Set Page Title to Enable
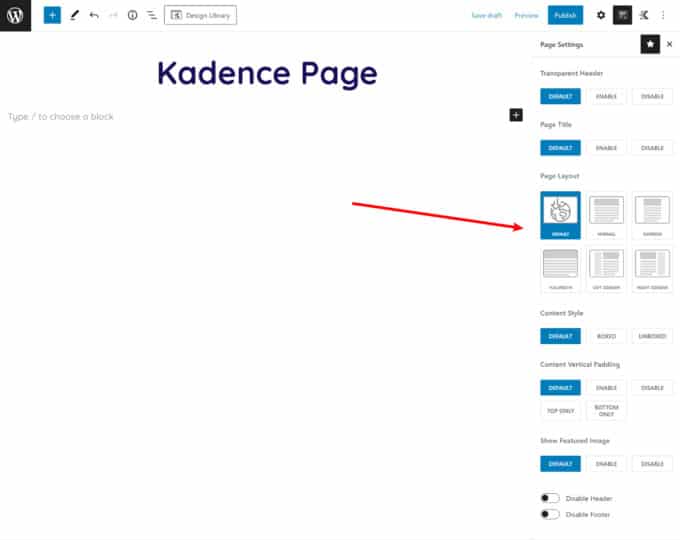This screenshot has height=540, width=680. click(606, 148)
